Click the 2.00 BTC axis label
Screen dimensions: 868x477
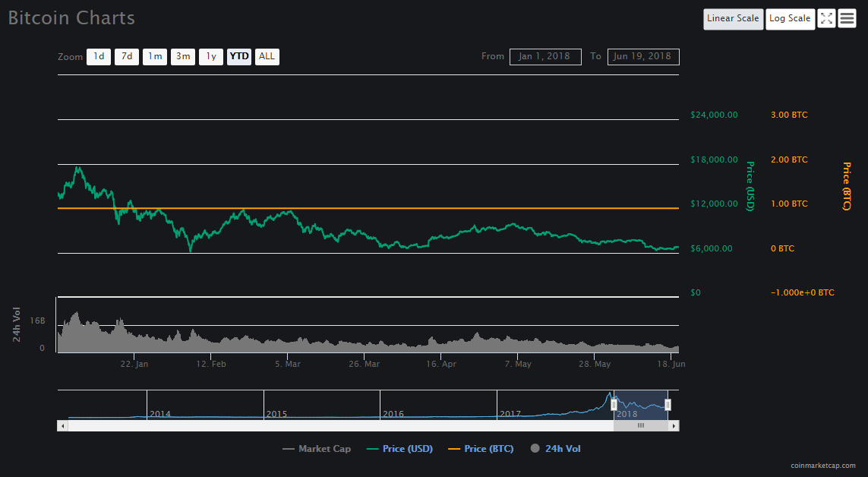point(789,160)
